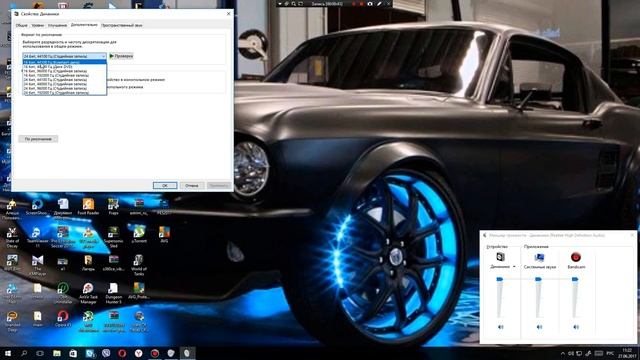Click the Bandicam taskbar icon

pyautogui.click(x=155, y=353)
